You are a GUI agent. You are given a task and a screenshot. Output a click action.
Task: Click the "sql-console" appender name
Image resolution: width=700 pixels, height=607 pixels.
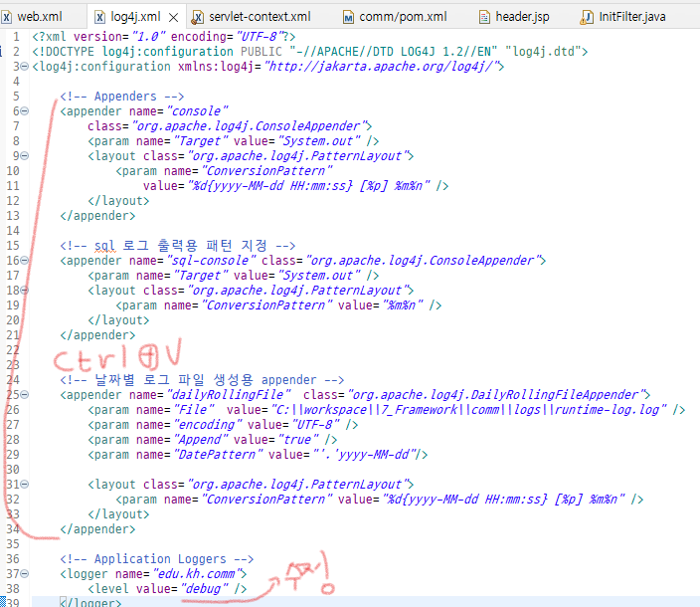click(211, 261)
